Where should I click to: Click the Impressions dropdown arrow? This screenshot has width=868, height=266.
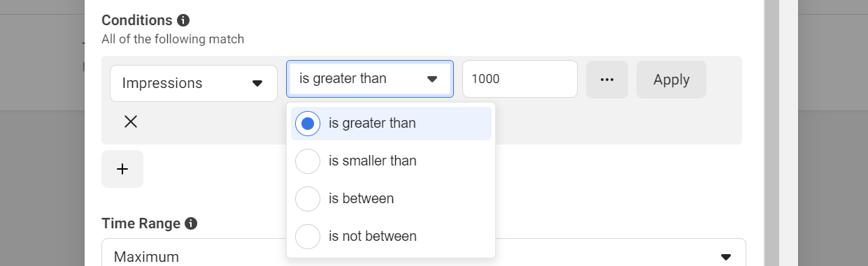coord(257,83)
